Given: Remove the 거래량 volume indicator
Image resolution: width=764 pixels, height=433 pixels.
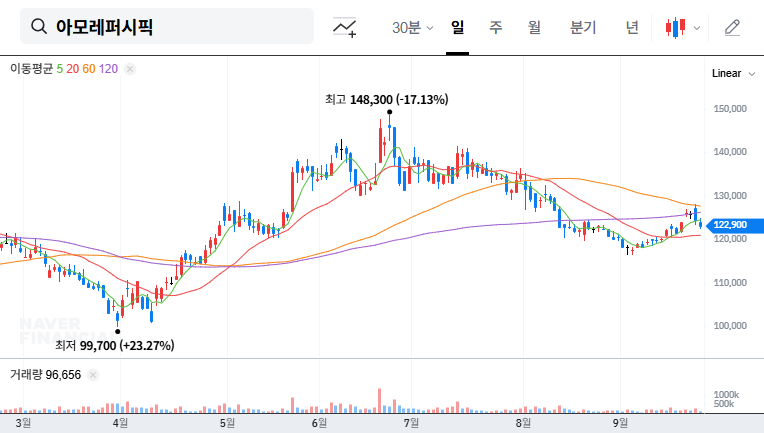Looking at the screenshot, I should click(93, 375).
